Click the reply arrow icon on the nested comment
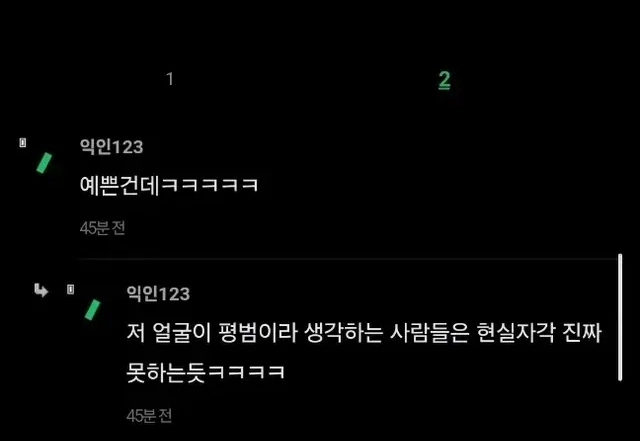The width and height of the screenshot is (640, 441). click(41, 290)
